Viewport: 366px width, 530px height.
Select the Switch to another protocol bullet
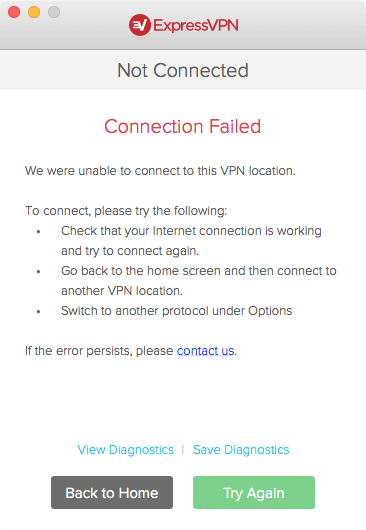(x=176, y=311)
